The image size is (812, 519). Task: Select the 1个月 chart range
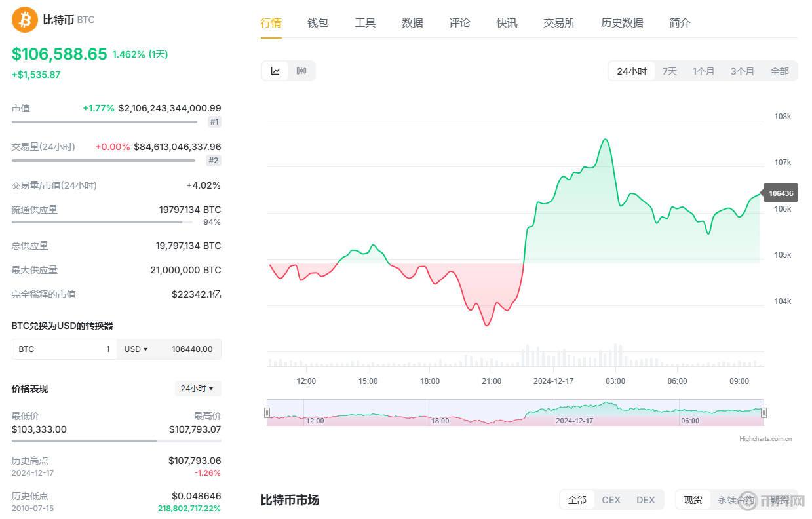703,71
